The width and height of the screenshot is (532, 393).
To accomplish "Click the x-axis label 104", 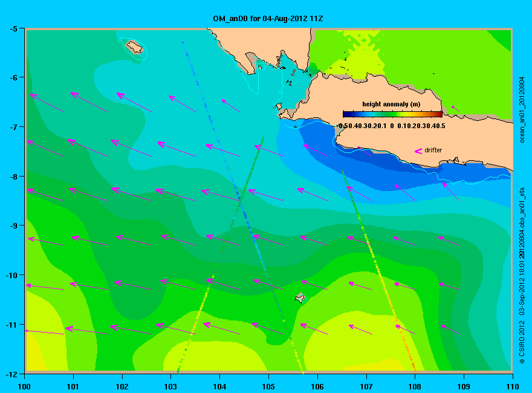I will 220,387.
